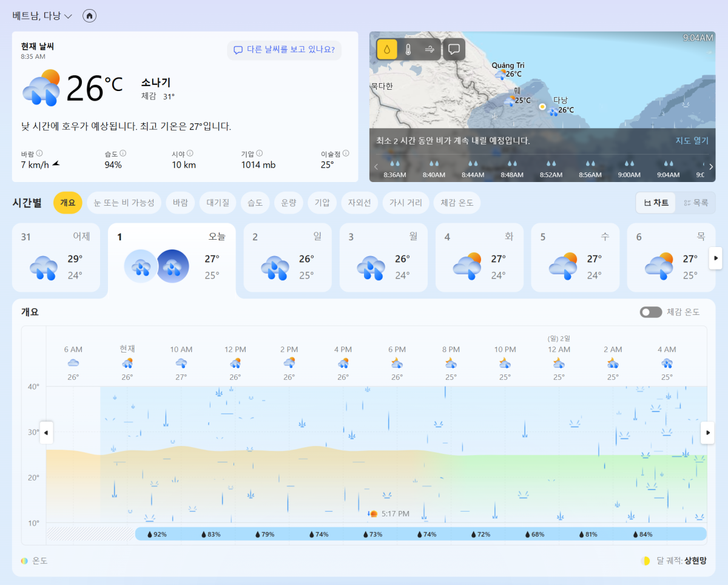Click the 지도 열기 link
728x585 pixels.
[x=692, y=140]
